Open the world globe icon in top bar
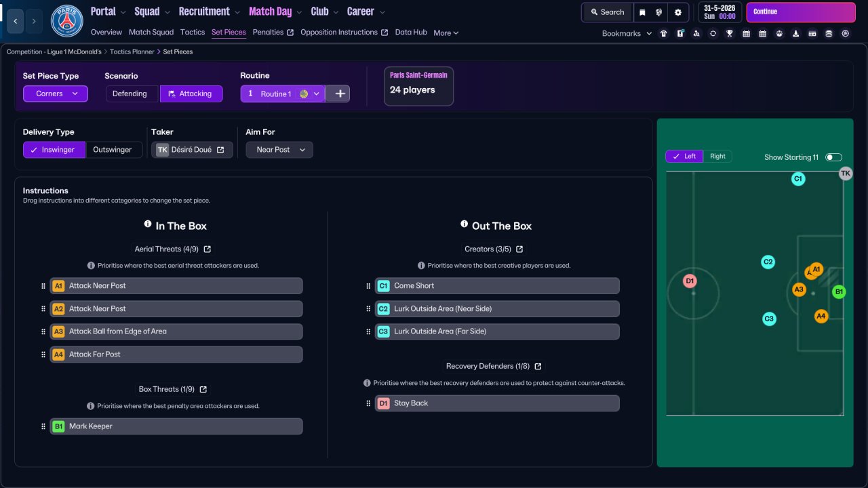 (658, 12)
